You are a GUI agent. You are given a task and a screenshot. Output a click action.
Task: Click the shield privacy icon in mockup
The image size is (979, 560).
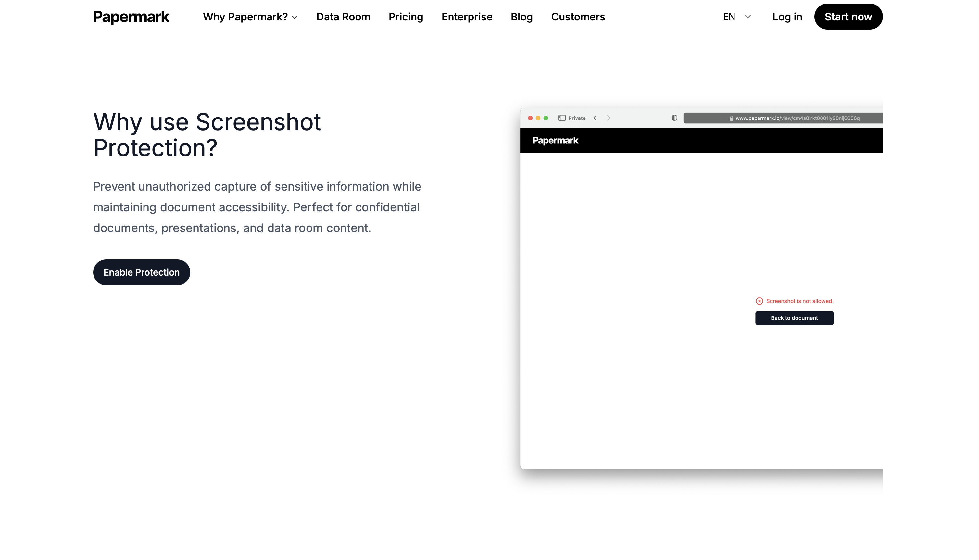[x=674, y=118]
